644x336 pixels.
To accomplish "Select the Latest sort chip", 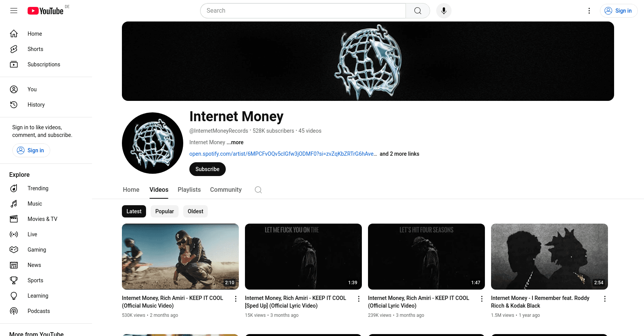I will 134,211.
